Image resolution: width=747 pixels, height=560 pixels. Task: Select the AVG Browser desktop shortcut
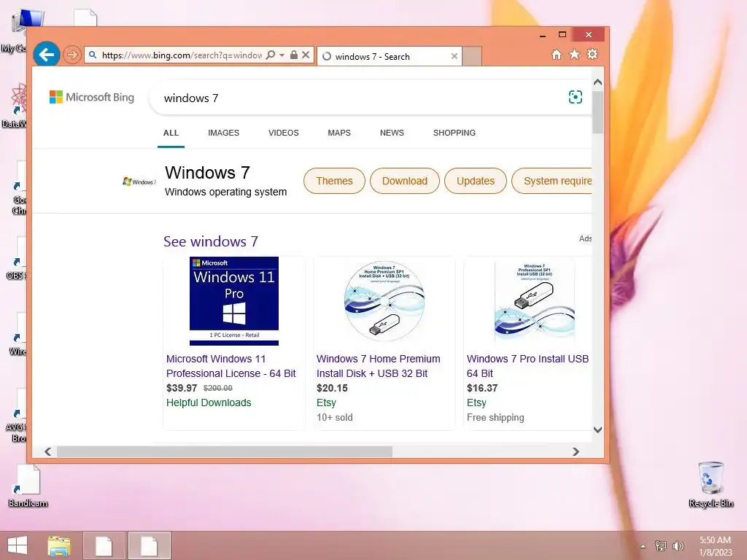[x=17, y=416]
